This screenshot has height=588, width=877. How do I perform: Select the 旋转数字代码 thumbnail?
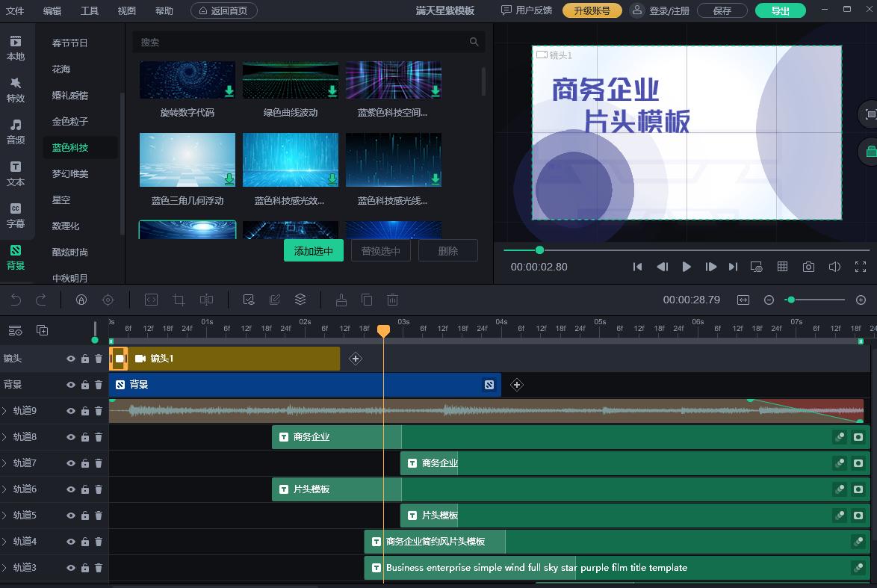[x=187, y=80]
